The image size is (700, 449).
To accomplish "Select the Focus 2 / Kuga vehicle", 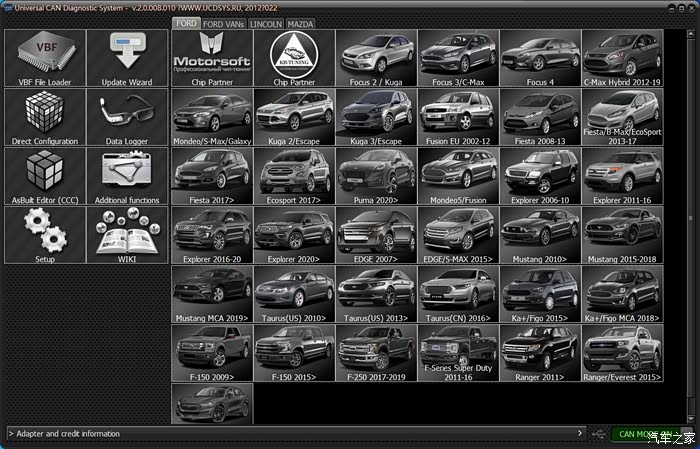I will click(x=376, y=58).
